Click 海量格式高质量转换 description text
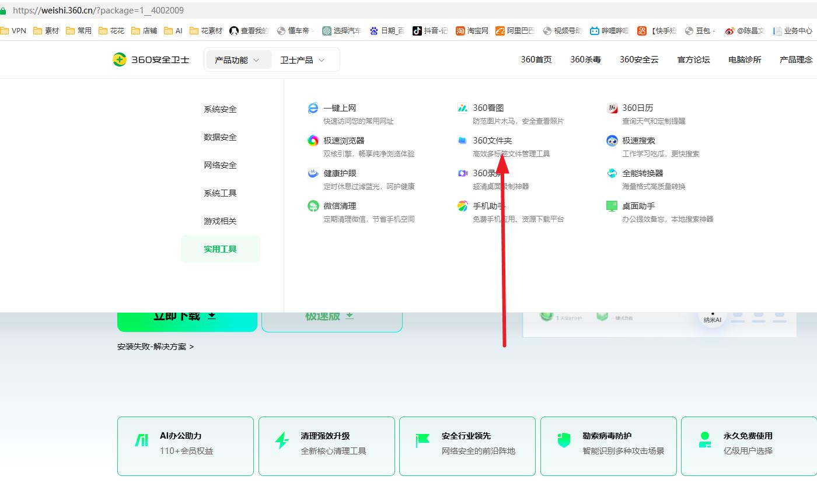The image size is (817, 504). [654, 187]
